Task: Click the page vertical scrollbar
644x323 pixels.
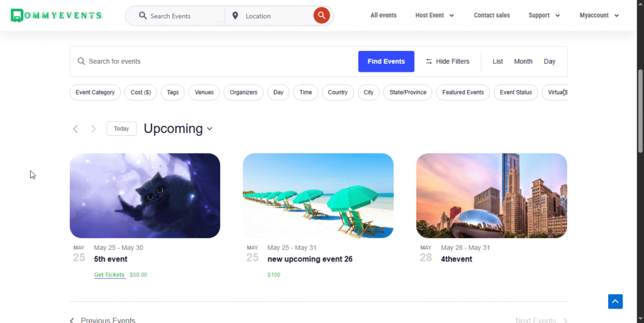Action: pos(640,111)
